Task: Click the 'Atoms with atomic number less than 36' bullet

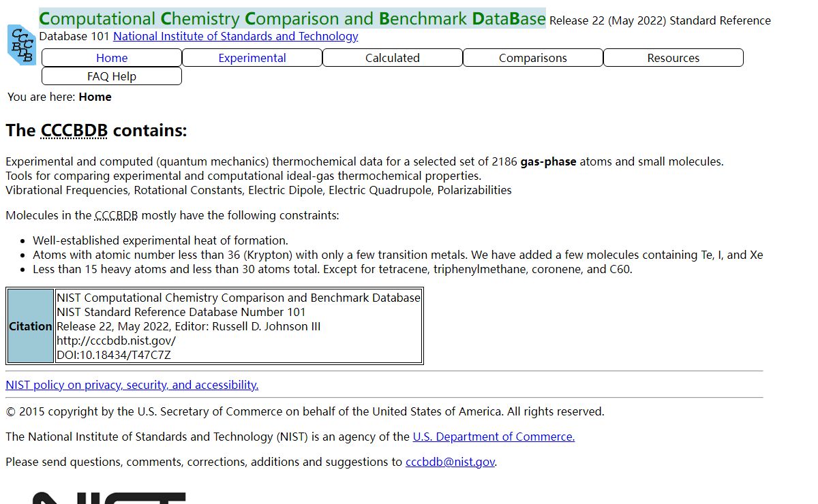Action: [x=398, y=255]
